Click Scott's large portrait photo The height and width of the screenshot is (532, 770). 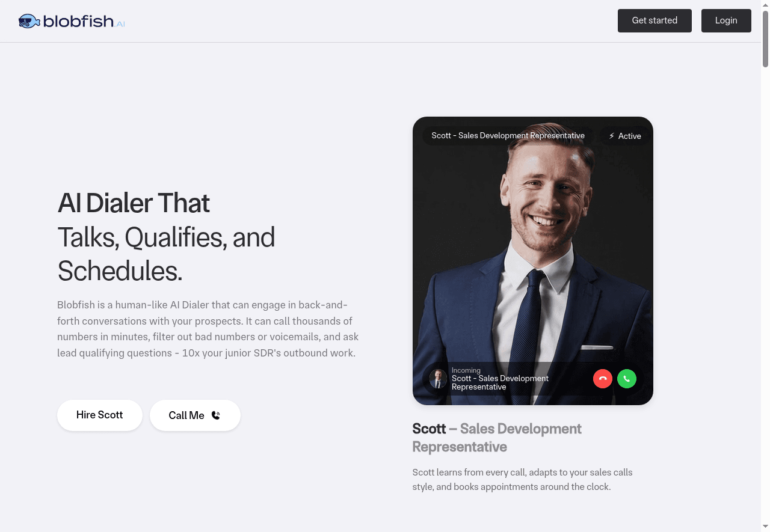pos(533,252)
